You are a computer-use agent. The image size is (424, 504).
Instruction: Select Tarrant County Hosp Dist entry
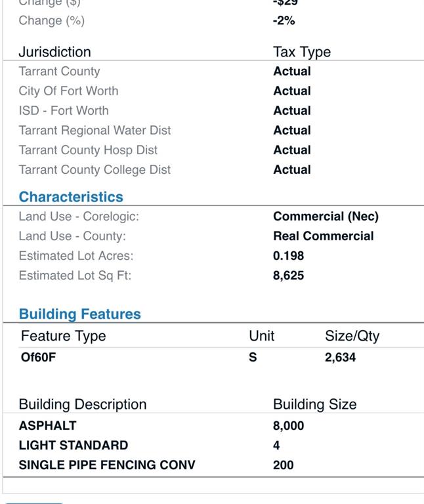[213, 150]
